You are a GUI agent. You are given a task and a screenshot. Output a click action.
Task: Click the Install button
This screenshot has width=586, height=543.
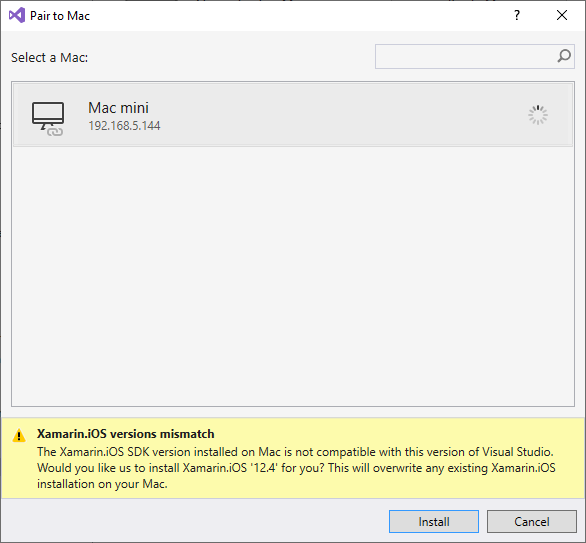pyautogui.click(x=434, y=521)
